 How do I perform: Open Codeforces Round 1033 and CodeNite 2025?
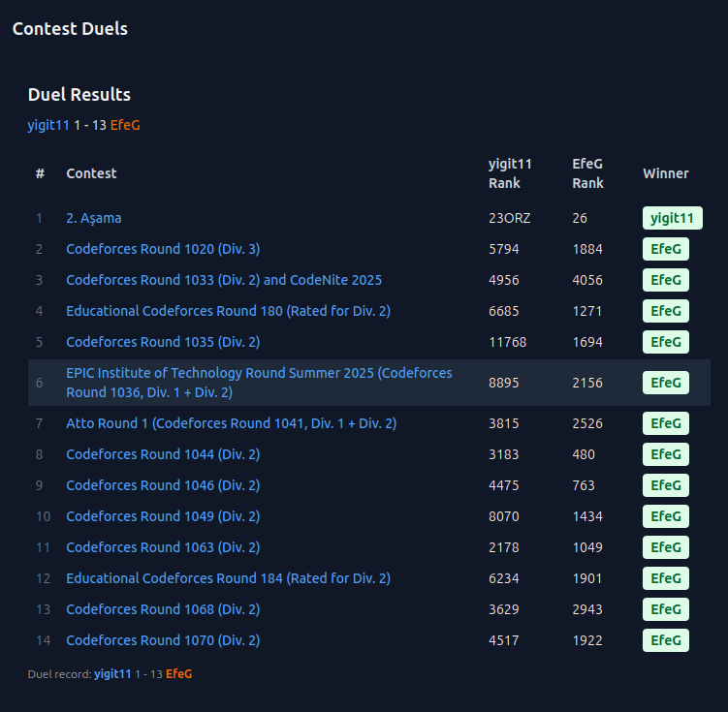click(x=223, y=280)
